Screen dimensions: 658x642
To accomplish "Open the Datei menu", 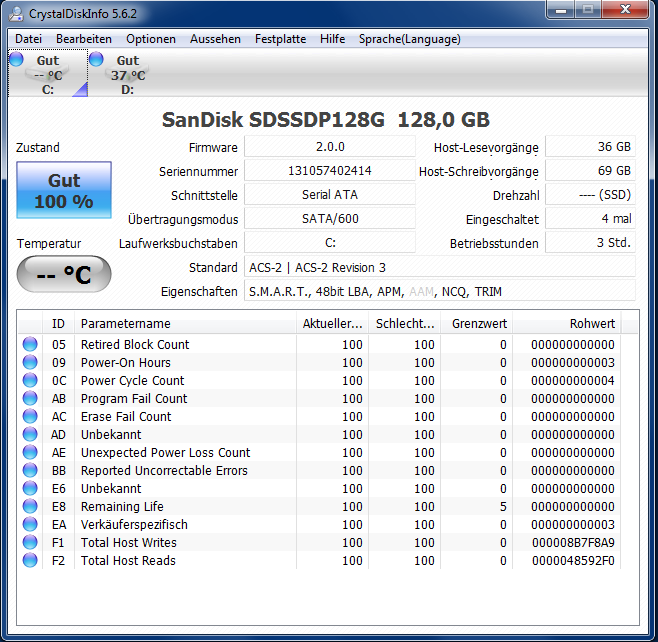I will (29, 39).
